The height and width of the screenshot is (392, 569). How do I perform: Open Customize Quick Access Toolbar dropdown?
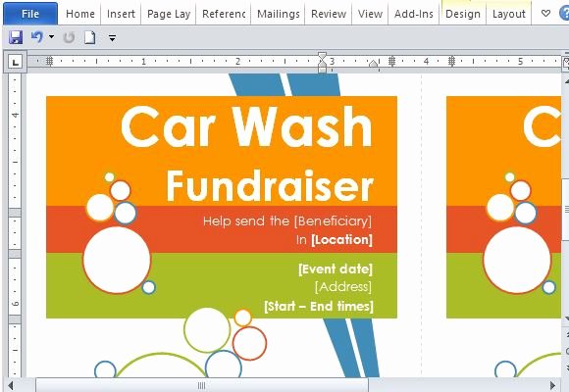pos(112,37)
